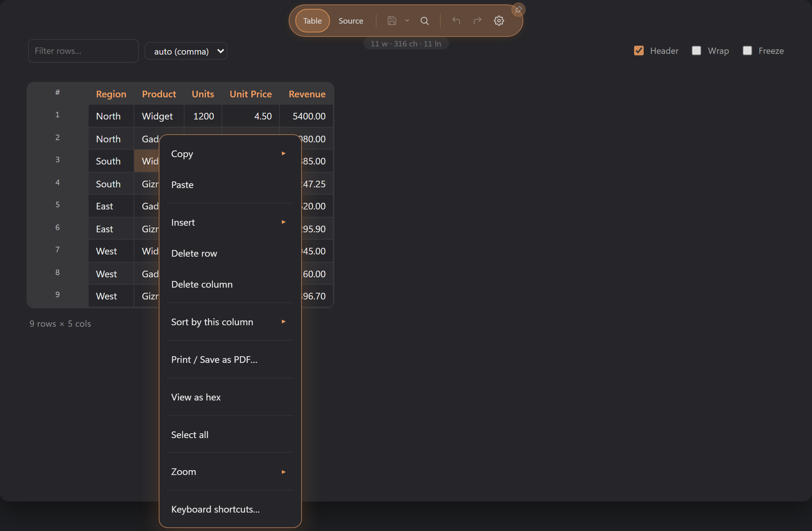Click the pin icon on toolbar corner
Image resolution: width=812 pixels, height=531 pixels.
[518, 10]
